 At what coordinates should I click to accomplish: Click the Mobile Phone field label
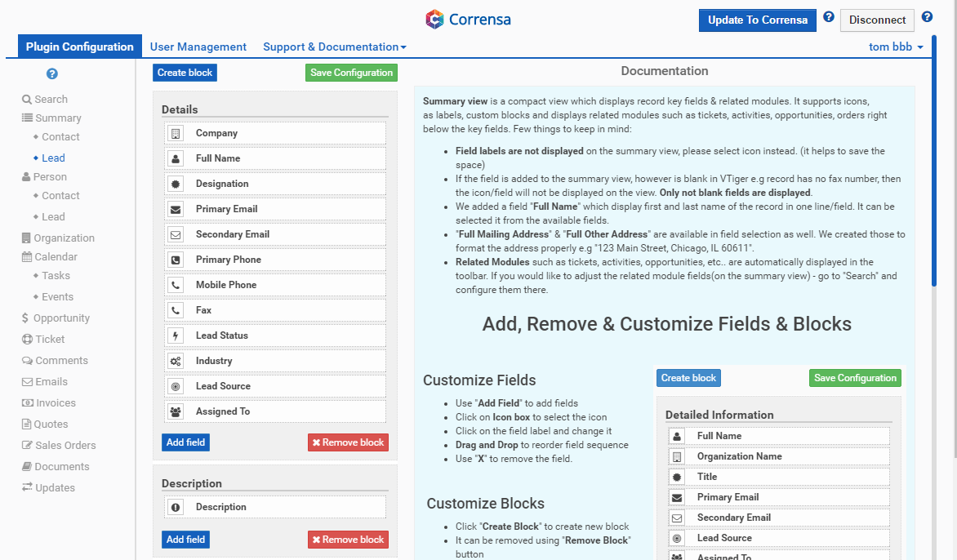[x=226, y=285]
